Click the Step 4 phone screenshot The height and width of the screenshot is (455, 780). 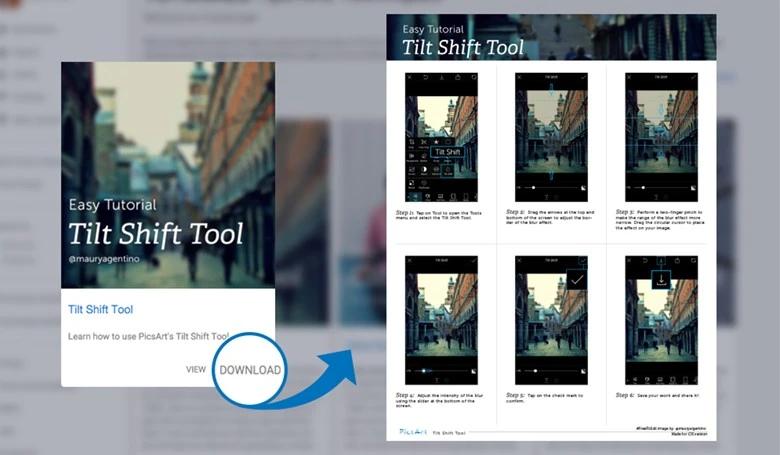tap(442, 320)
